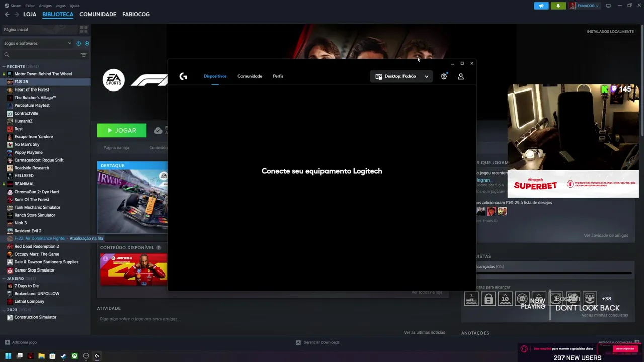Select The Butcher's Village in library

[x=35, y=98]
